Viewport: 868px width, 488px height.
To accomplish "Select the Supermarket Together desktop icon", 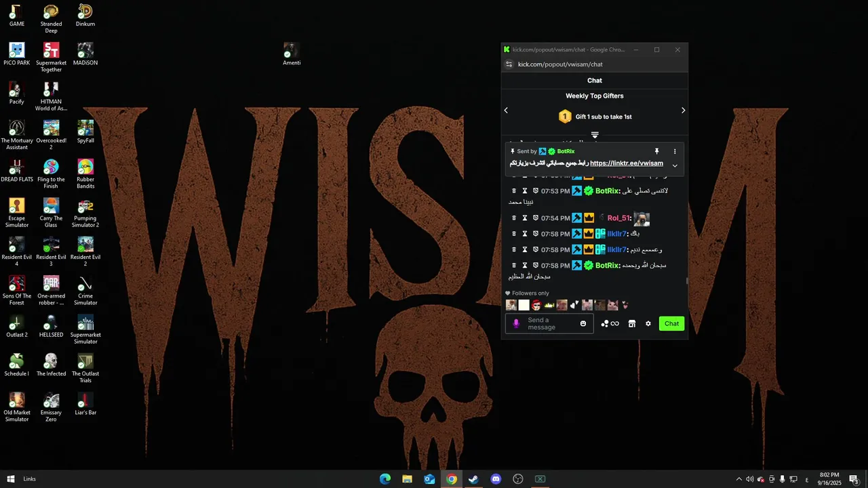I will pos(51,58).
